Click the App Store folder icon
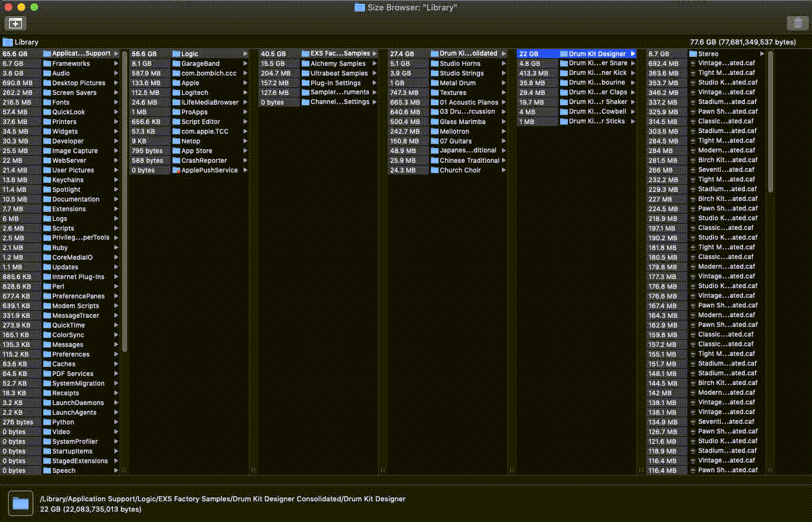The height and width of the screenshot is (522, 812). (176, 151)
